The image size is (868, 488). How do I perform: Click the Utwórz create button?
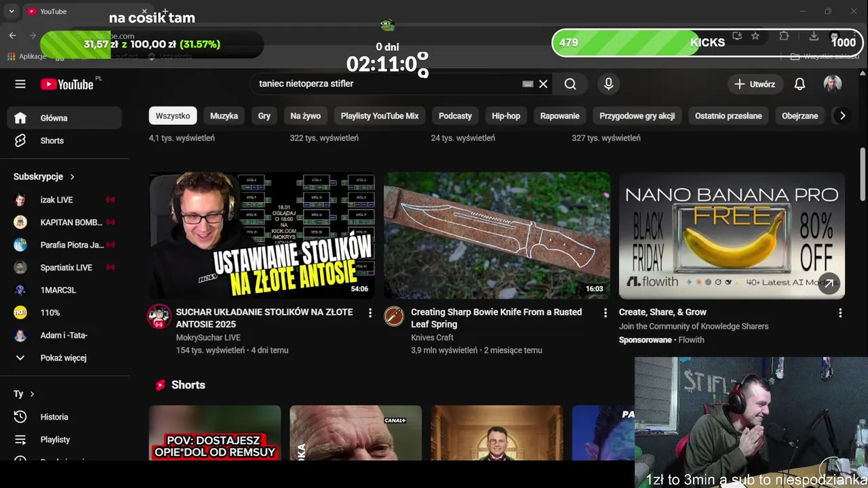click(x=755, y=84)
